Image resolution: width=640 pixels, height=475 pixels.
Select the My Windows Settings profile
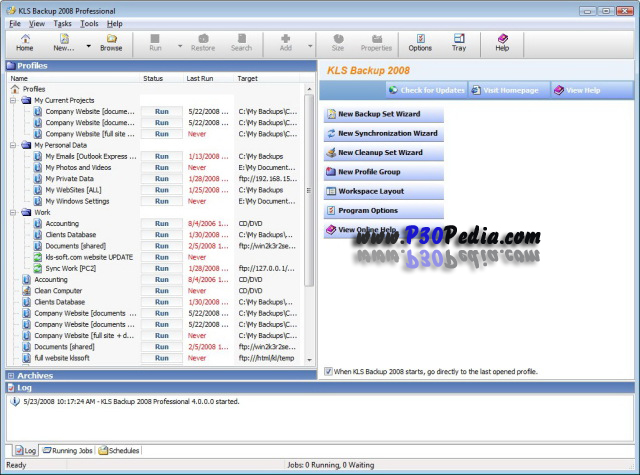pyautogui.click(x=77, y=201)
